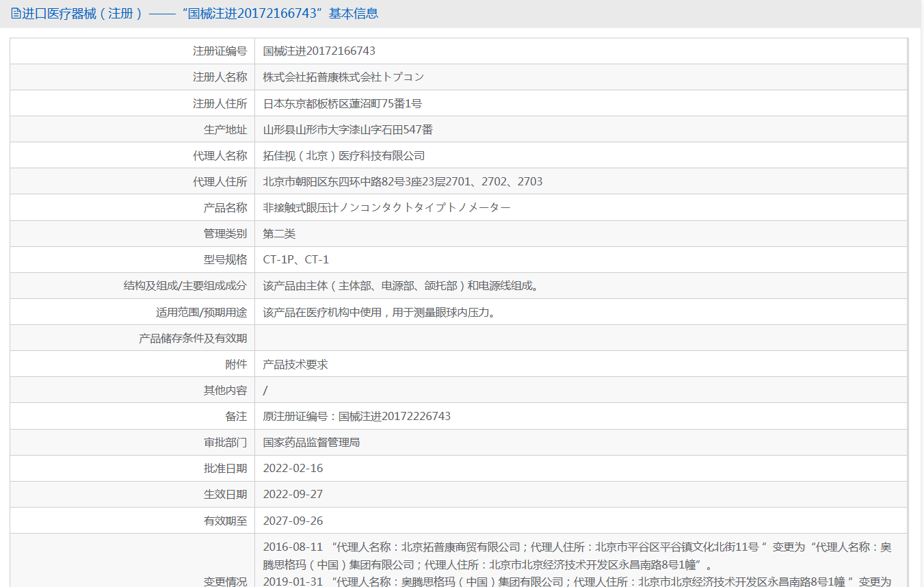Select the value 第二类

coord(280,233)
